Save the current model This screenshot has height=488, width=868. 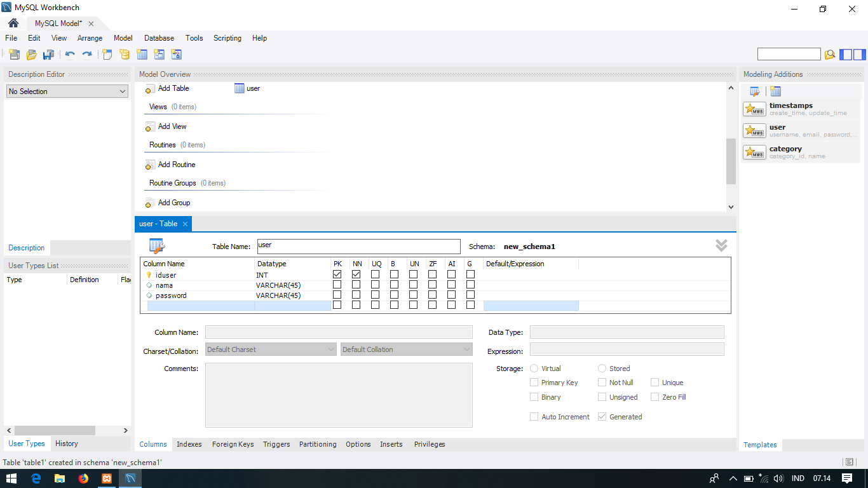pyautogui.click(x=48, y=54)
